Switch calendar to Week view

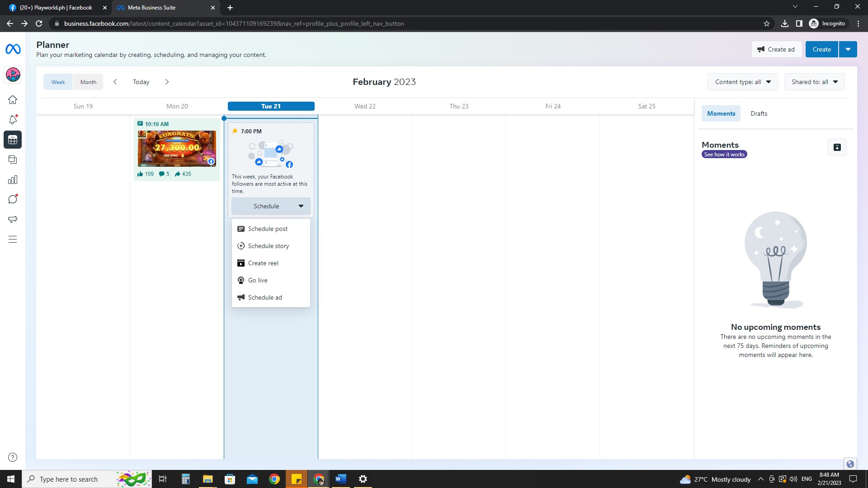[58, 82]
